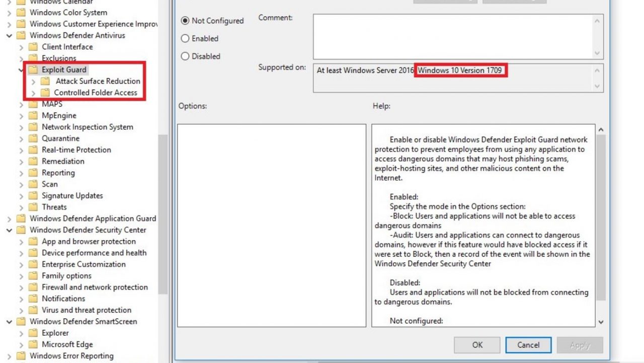
Task: Select the Explorer tree item
Action: tap(55, 333)
